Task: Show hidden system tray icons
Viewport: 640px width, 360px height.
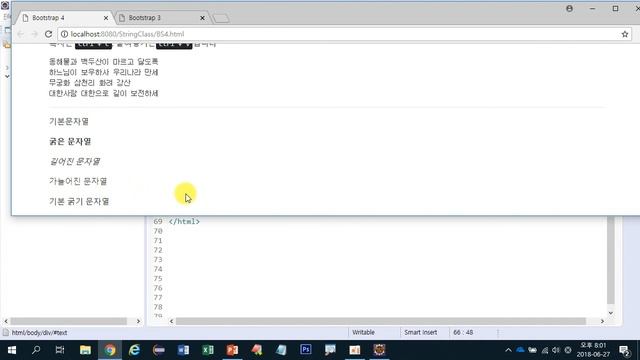Action: pyautogui.click(x=508, y=350)
